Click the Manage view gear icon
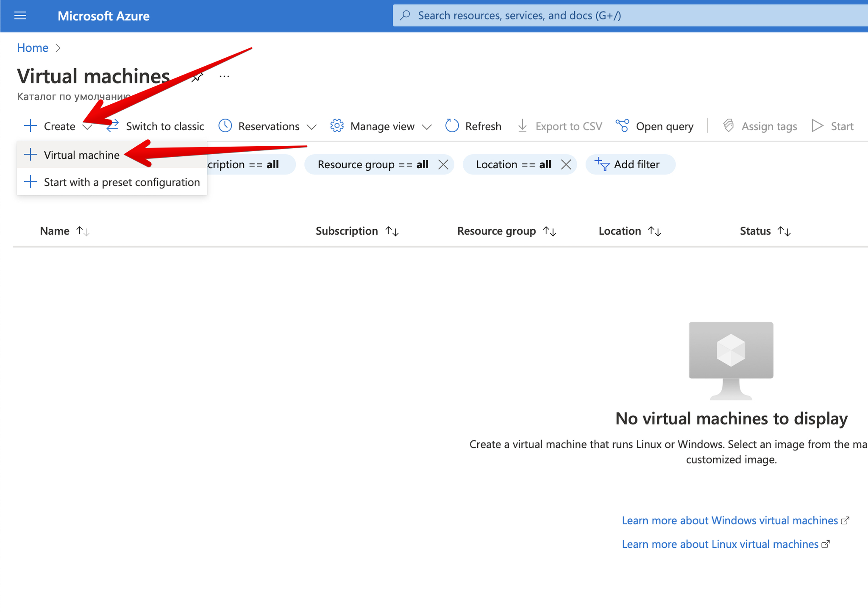The height and width of the screenshot is (614, 868). (337, 126)
